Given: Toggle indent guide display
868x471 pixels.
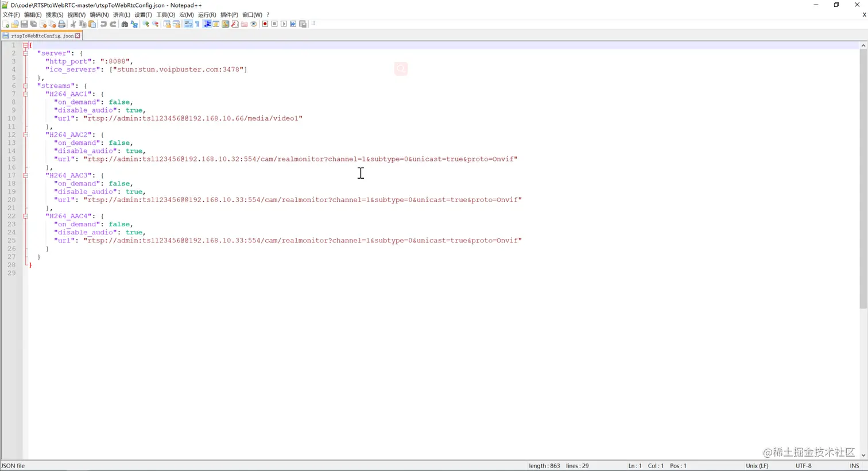Looking at the screenshot, I should point(207,24).
